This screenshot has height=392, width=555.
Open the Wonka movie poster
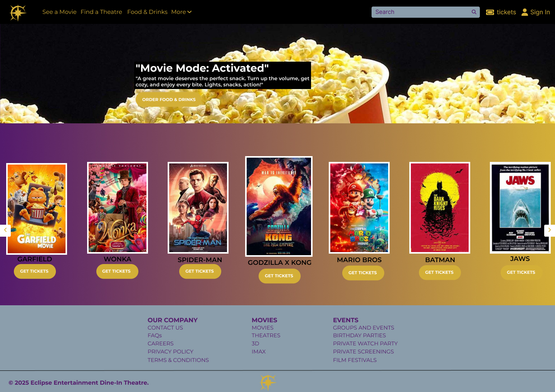tap(118, 208)
